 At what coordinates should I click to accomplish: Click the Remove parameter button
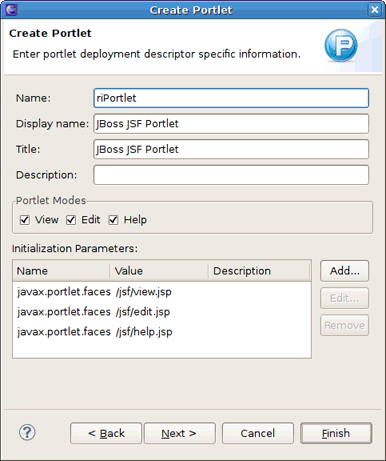[x=345, y=325]
